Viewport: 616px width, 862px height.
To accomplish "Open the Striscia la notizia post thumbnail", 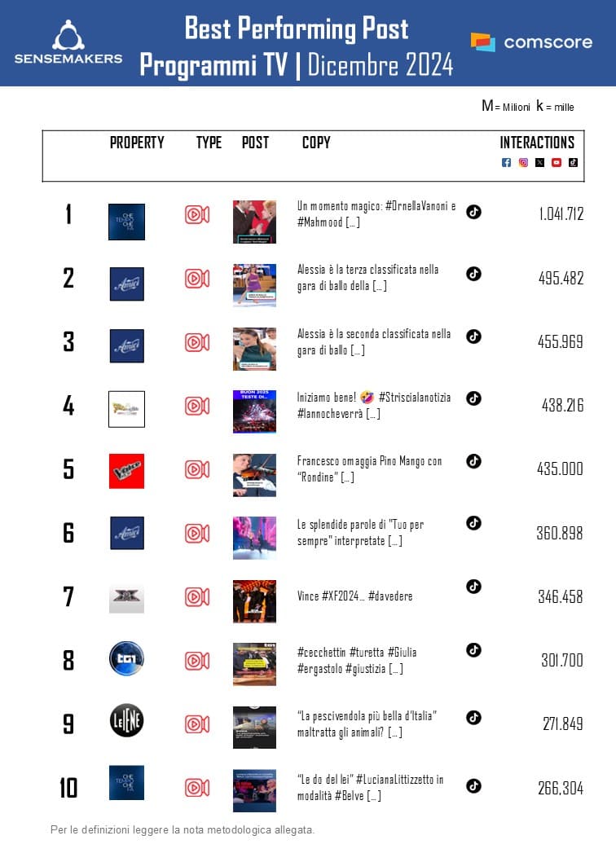I will (254, 411).
